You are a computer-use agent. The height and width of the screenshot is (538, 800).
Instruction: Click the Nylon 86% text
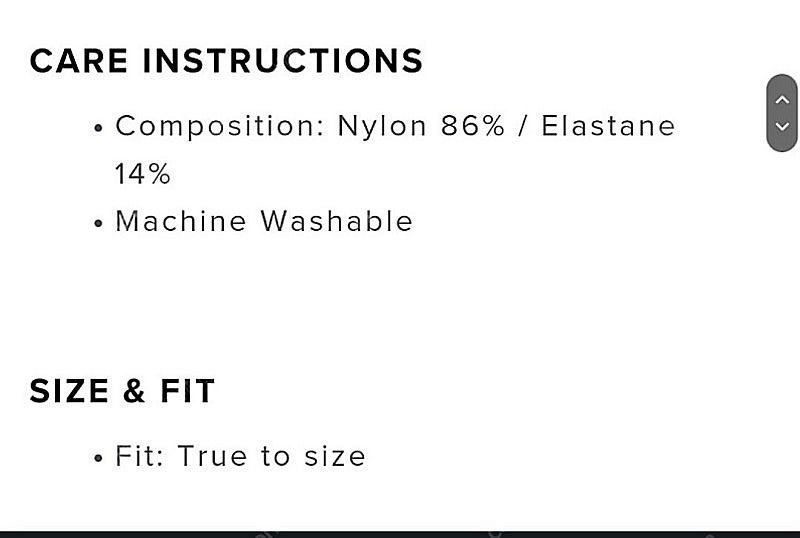pos(421,126)
